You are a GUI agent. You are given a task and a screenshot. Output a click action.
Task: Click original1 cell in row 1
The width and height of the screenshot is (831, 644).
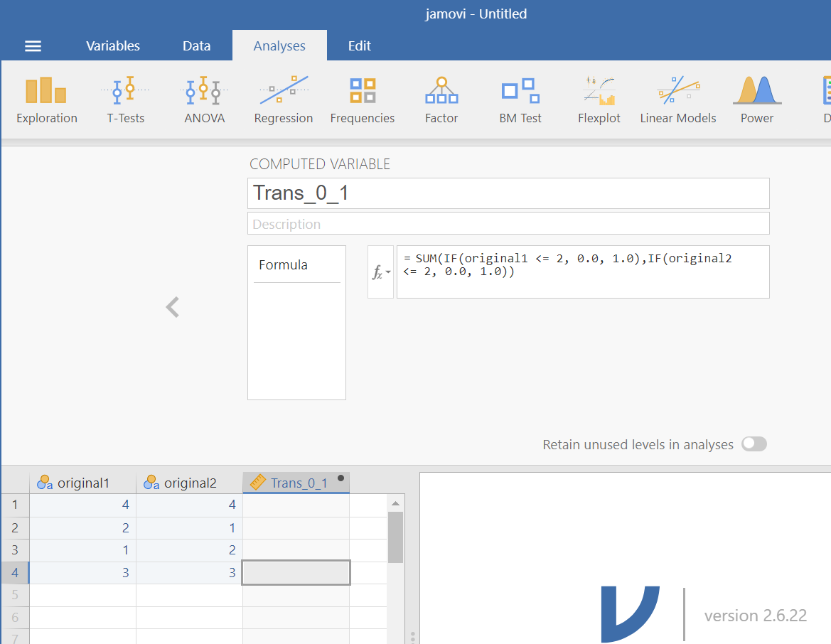point(82,505)
